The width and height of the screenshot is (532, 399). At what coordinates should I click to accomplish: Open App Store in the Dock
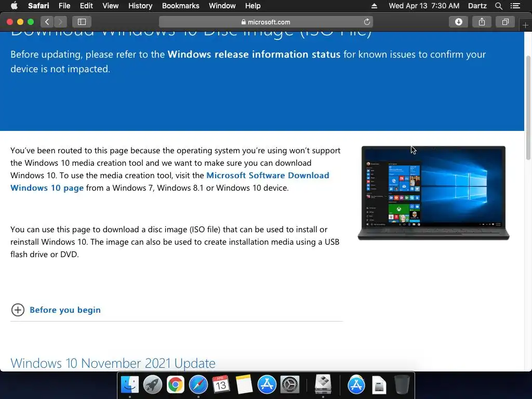click(267, 385)
